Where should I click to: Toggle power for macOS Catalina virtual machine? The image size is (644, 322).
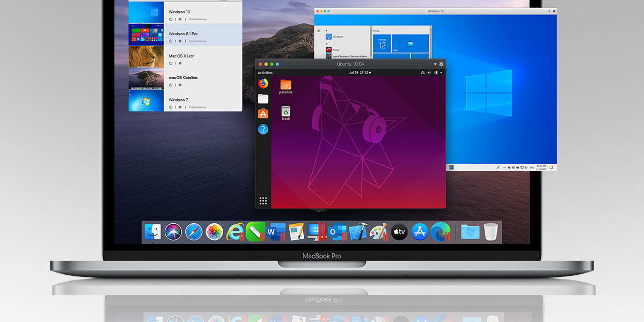click(x=171, y=85)
